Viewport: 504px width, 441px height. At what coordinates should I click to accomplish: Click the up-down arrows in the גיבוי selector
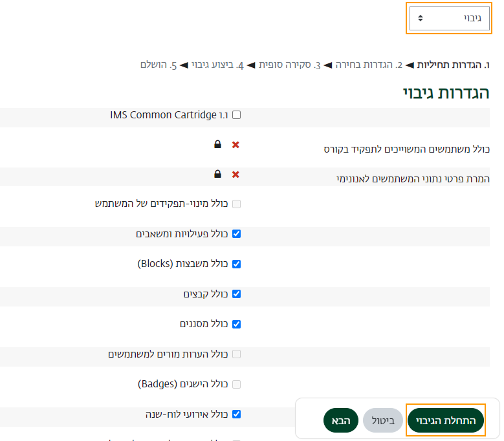click(420, 18)
